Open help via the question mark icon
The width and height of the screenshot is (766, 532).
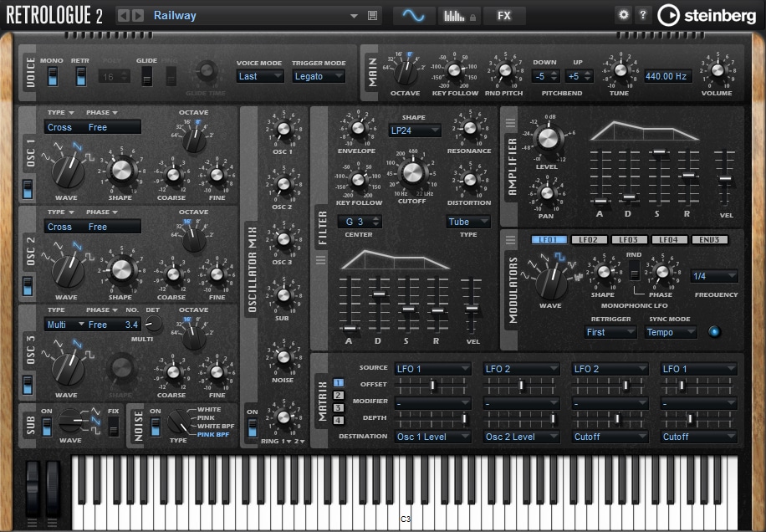tap(642, 15)
